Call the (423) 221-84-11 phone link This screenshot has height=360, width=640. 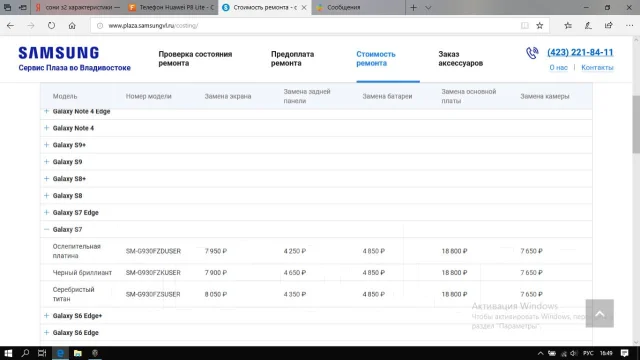click(x=580, y=52)
